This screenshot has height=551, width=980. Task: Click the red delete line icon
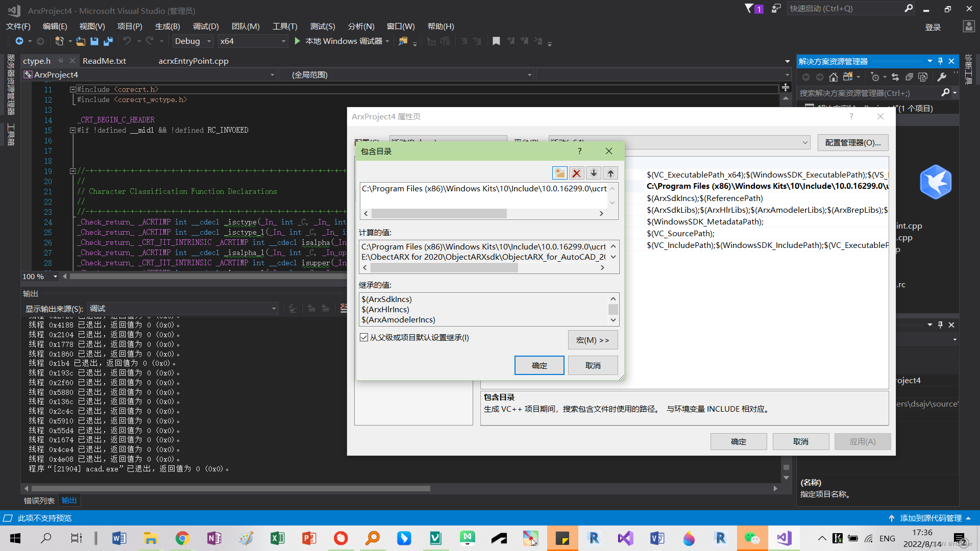577,173
